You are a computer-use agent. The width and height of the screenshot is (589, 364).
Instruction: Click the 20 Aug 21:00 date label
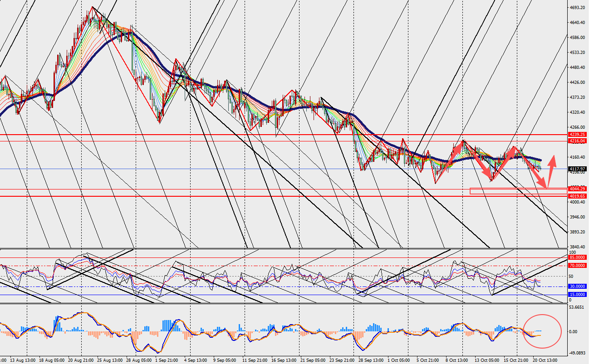click(80, 360)
